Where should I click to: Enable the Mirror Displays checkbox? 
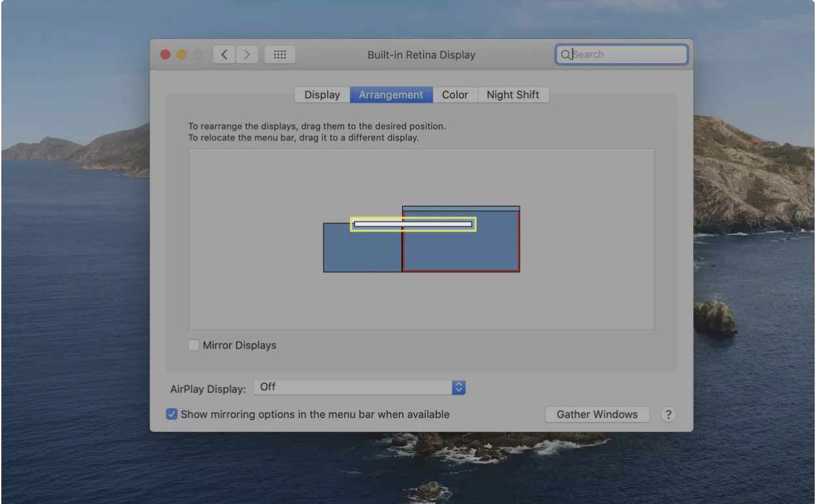pyautogui.click(x=194, y=345)
